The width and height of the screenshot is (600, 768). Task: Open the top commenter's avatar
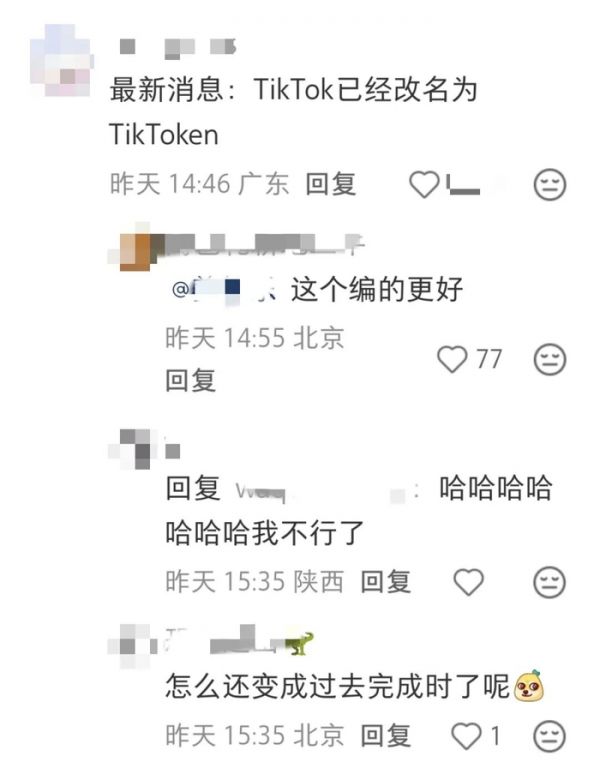point(61,60)
